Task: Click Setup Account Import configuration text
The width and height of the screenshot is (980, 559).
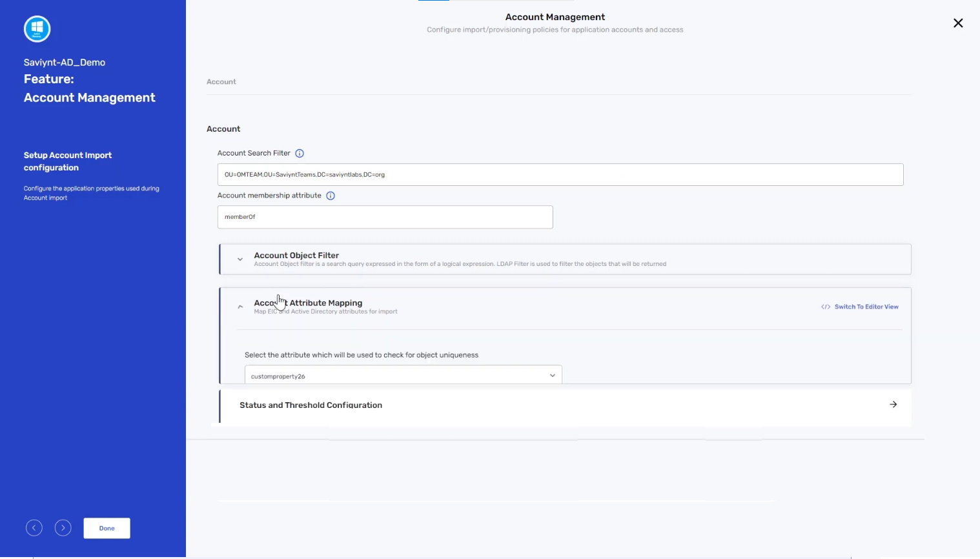Action: tap(68, 161)
